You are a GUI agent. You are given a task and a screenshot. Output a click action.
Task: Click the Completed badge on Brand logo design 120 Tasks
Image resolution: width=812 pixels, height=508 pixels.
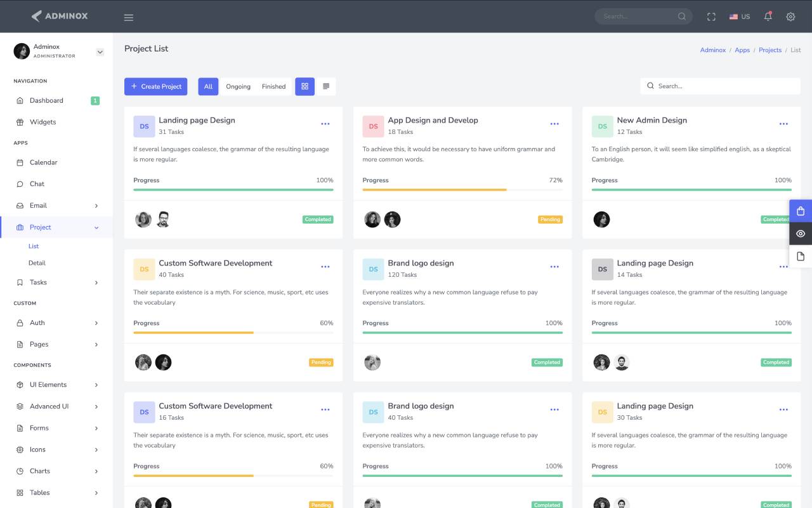(x=547, y=363)
